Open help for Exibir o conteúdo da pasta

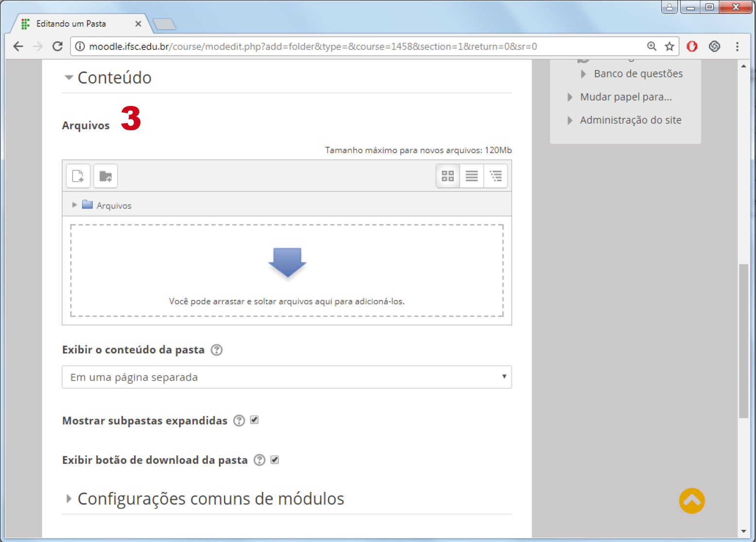tap(217, 350)
